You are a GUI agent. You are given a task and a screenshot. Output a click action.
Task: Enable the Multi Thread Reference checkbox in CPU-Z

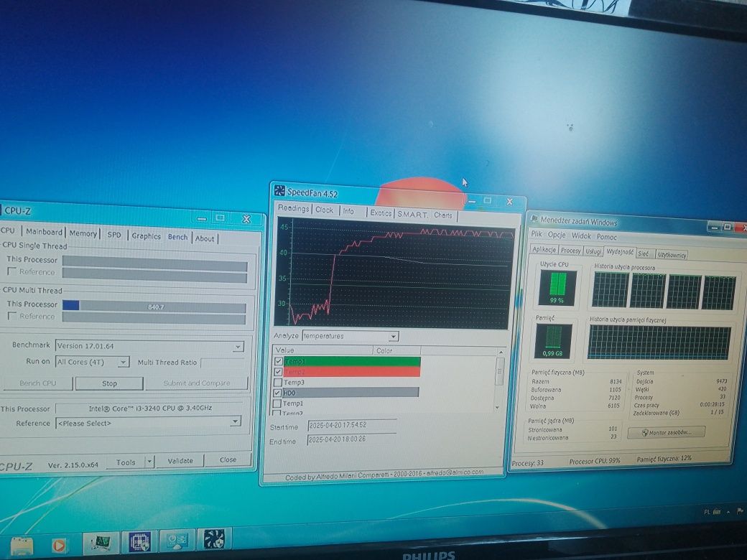(12, 316)
